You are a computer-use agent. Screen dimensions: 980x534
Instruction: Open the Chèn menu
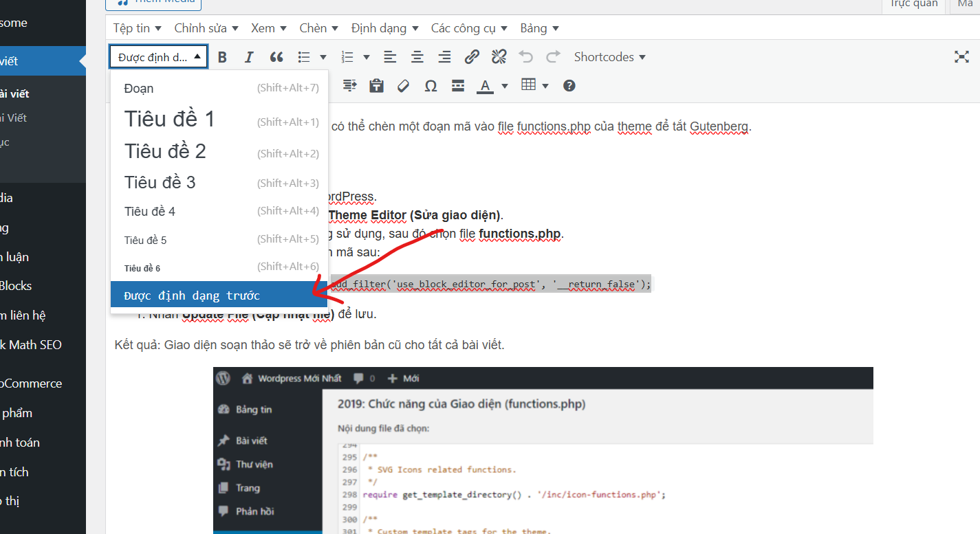click(319, 28)
